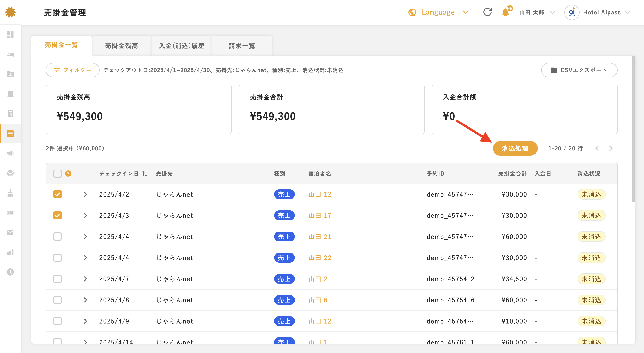This screenshot has height=353, width=644.
Task: Open the notification bell with 99 badge
Action: pyautogui.click(x=506, y=11)
